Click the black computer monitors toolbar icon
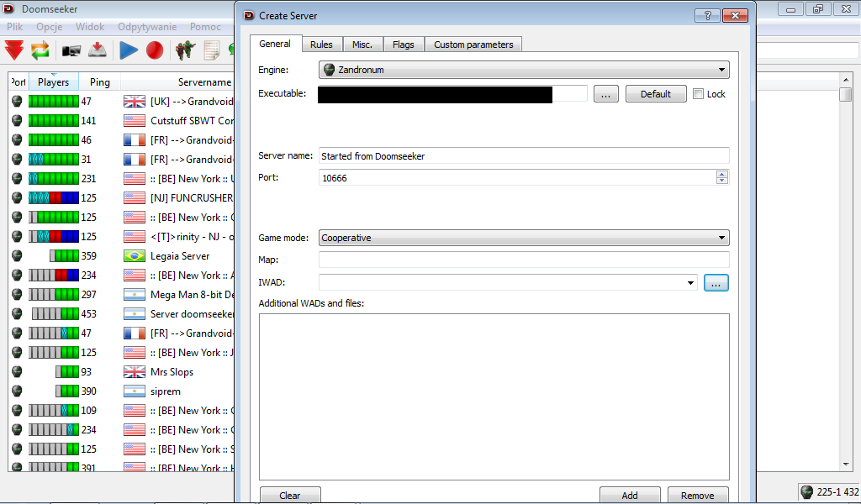The image size is (861, 504). 71,50
